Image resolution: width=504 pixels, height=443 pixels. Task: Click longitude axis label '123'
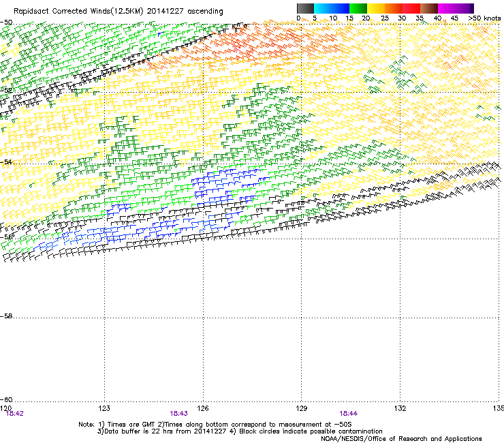point(104,408)
